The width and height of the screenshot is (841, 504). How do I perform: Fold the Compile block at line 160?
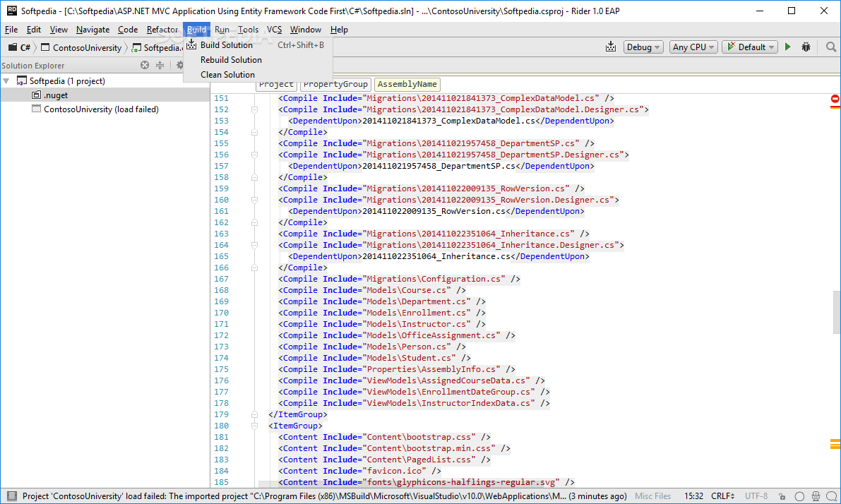coord(254,200)
